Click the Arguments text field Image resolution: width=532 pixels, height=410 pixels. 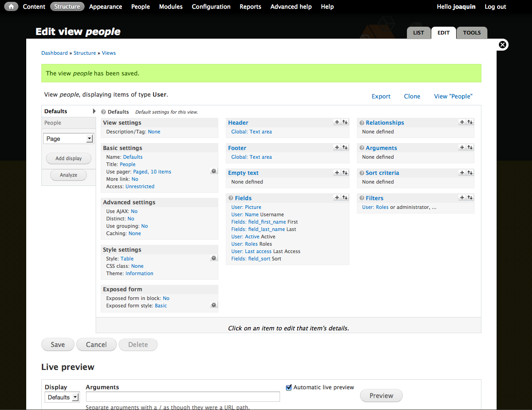[x=183, y=397]
